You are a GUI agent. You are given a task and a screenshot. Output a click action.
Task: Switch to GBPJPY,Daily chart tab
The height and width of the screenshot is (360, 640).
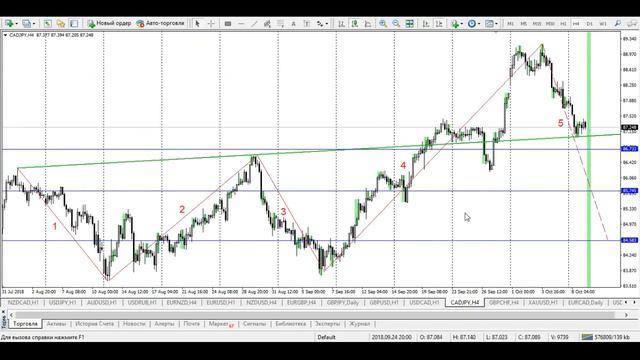pos(343,302)
